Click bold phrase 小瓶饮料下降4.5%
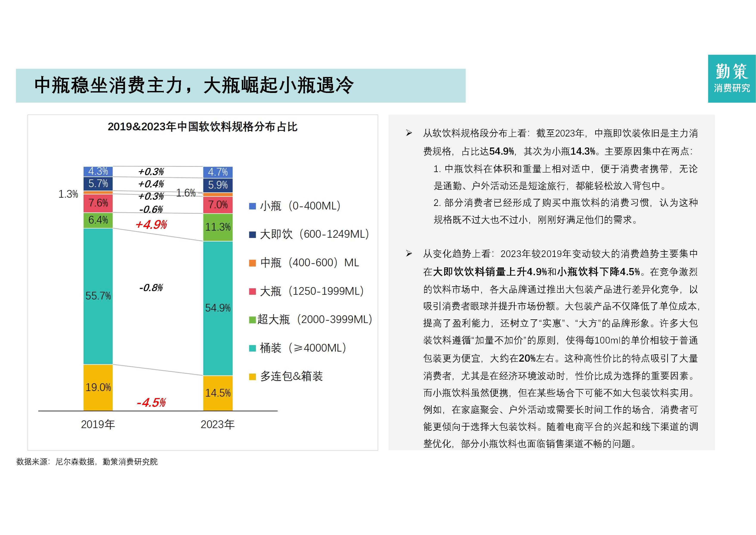This screenshot has height=535, width=756. coord(599,272)
